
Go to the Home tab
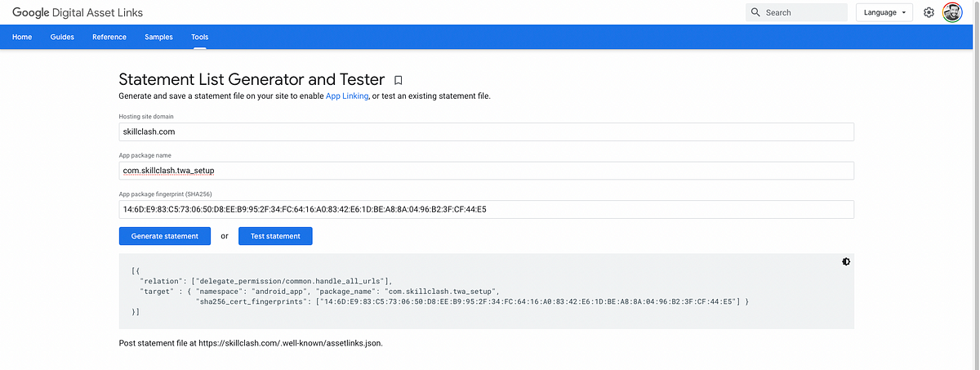22,38
